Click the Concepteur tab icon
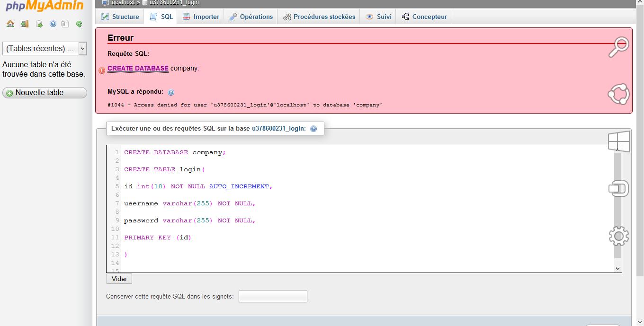This screenshot has height=326, width=644. point(405,17)
